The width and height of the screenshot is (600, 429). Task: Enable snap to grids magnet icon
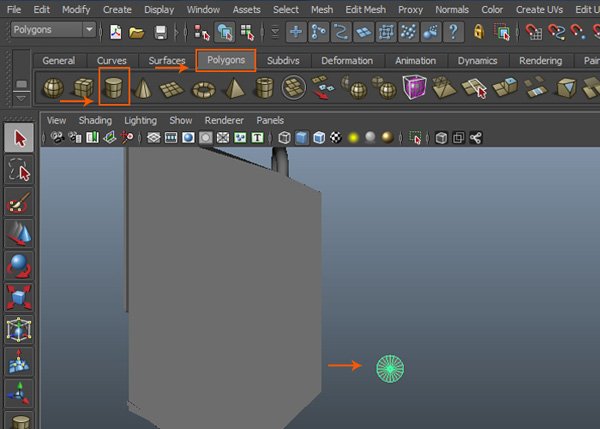533,32
